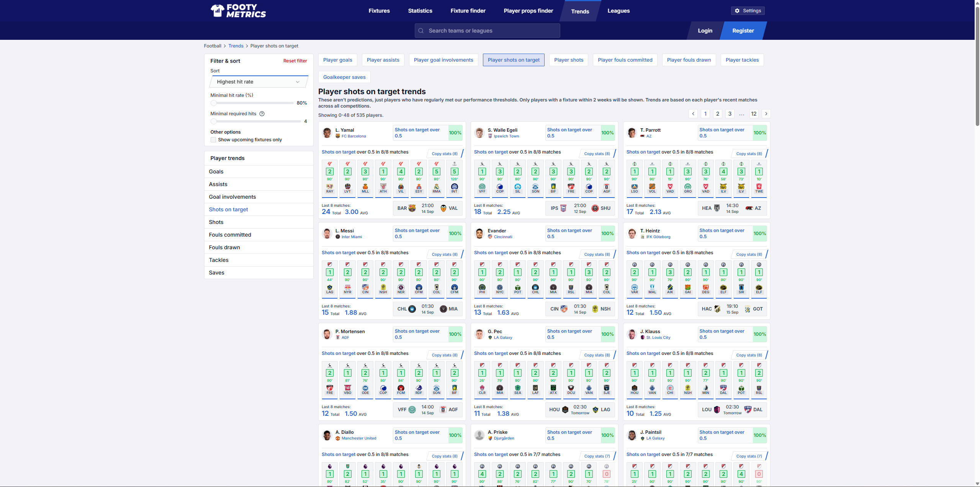980x487 pixels.
Task: Click the Heracles crest next to HEA
Action: (x=717, y=208)
